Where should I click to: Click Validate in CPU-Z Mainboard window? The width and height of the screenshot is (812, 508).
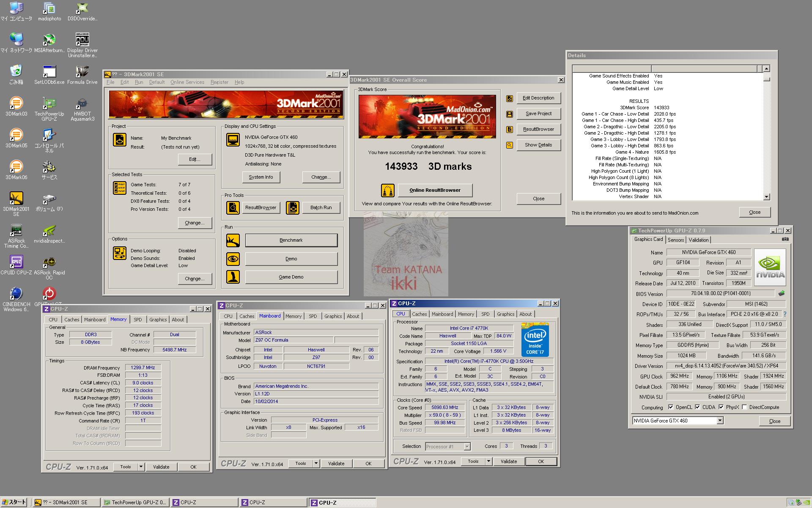336,464
